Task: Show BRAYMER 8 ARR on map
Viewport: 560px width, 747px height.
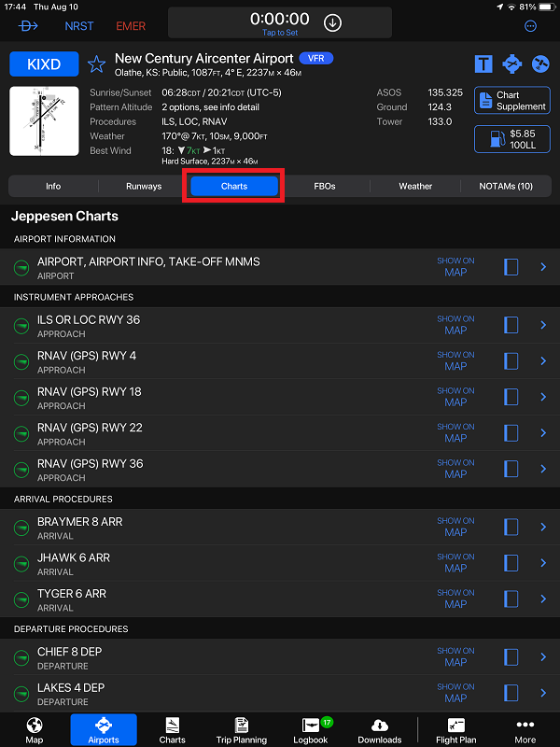Action: point(455,527)
